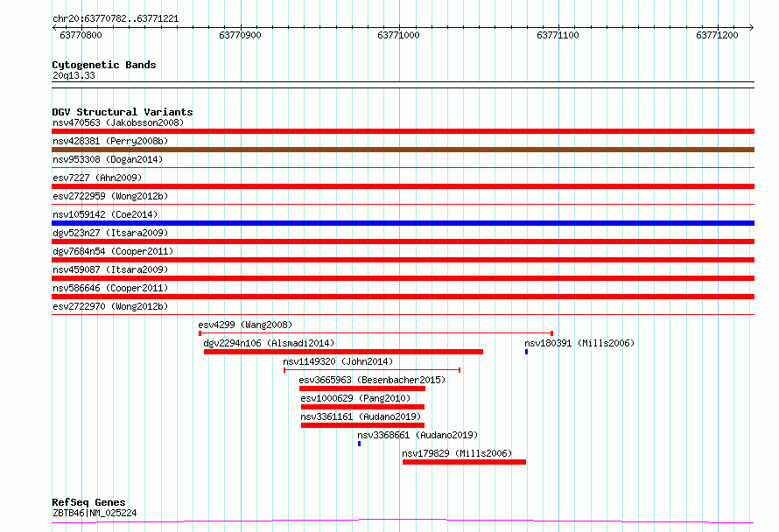This screenshot has height=532, width=779.
Task: Click ruler position 63771100
Action: click(x=558, y=35)
